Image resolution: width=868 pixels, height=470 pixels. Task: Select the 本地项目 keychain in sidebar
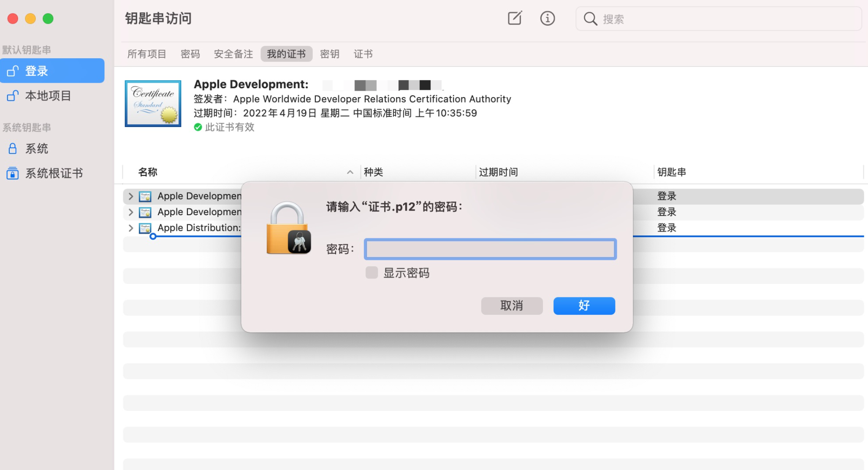pyautogui.click(x=48, y=96)
